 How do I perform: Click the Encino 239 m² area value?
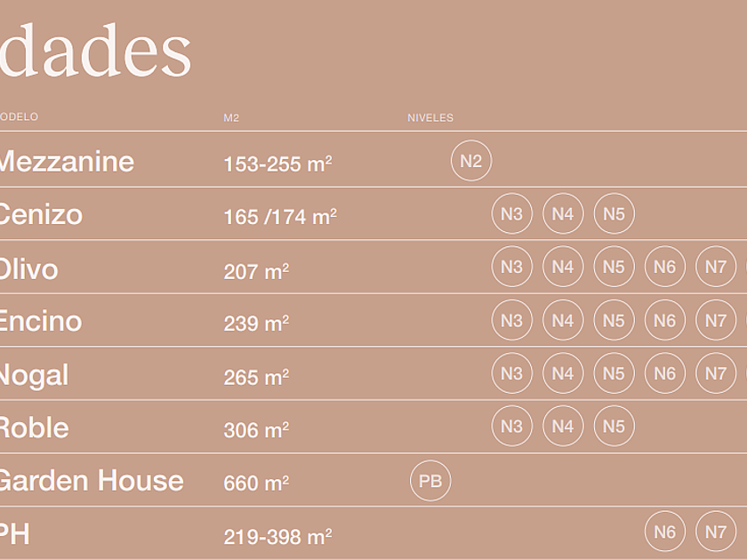point(256,324)
